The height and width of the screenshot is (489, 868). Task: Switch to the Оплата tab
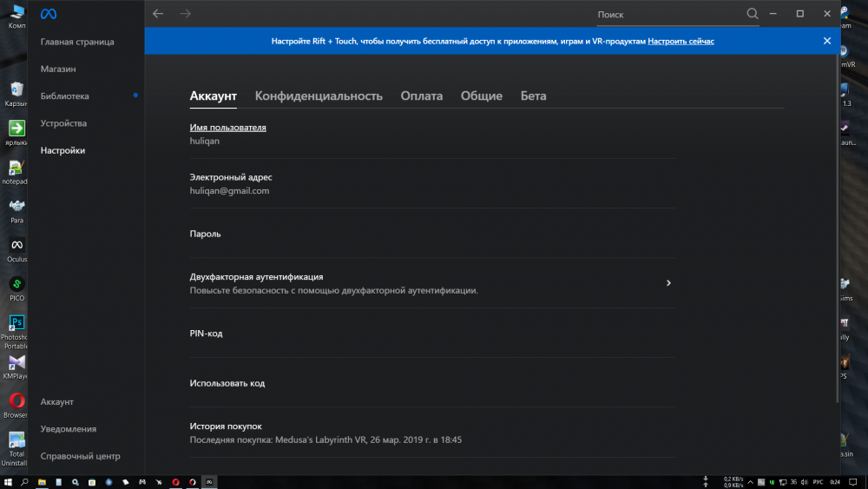421,96
